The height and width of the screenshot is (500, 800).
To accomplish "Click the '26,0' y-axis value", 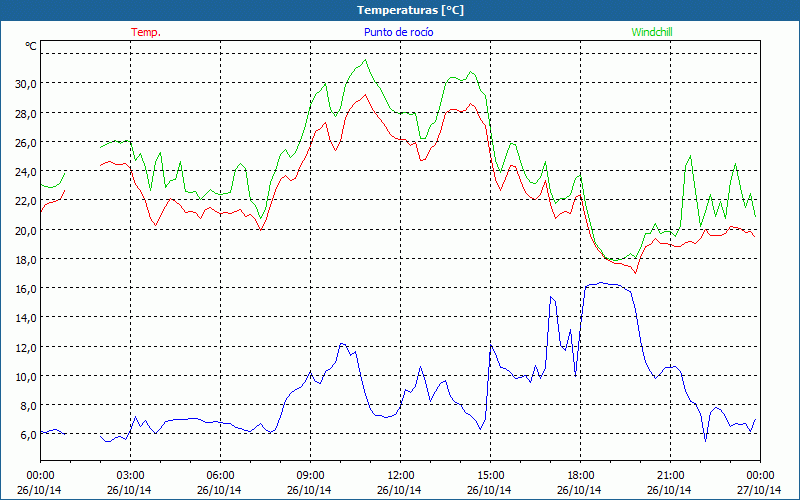I will tap(26, 142).
